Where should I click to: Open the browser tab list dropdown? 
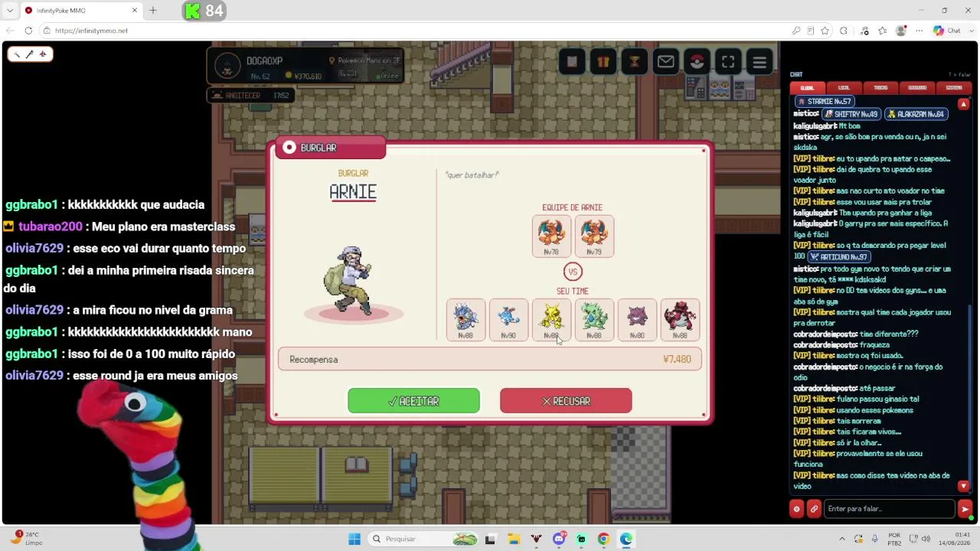(10, 11)
